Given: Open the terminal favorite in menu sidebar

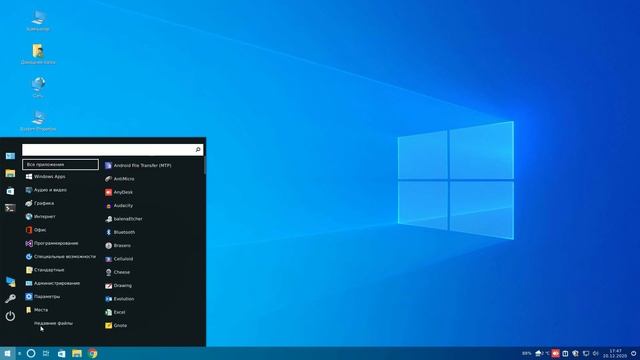Looking at the screenshot, I should 10,208.
